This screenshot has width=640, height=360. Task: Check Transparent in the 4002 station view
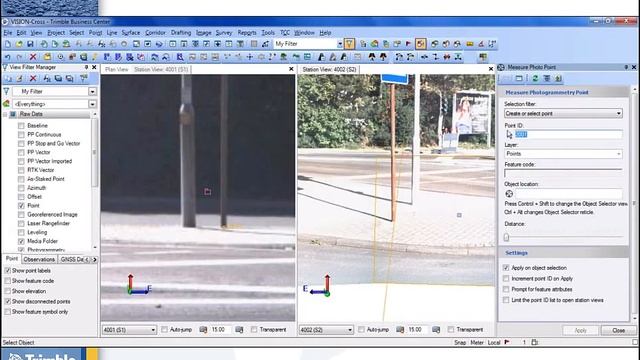(x=451, y=329)
